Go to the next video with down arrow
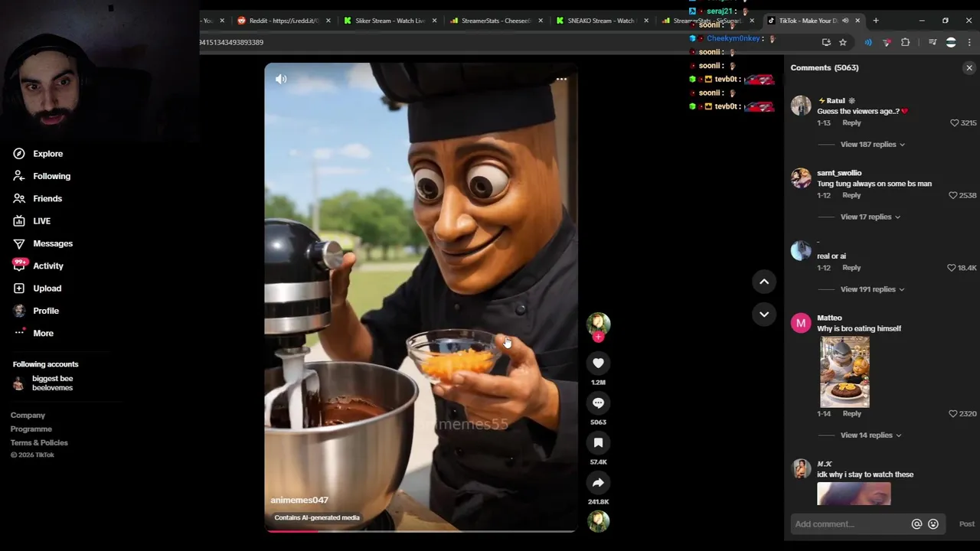980x551 pixels. (x=763, y=314)
